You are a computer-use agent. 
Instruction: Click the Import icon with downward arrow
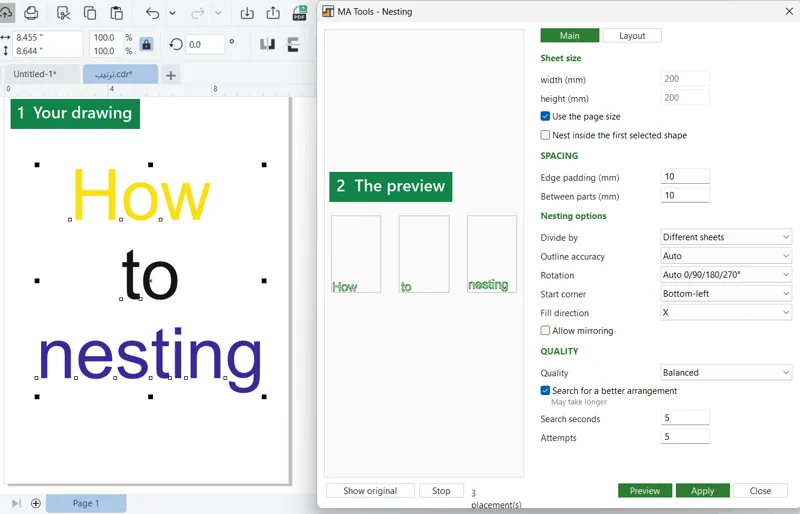coord(247,13)
